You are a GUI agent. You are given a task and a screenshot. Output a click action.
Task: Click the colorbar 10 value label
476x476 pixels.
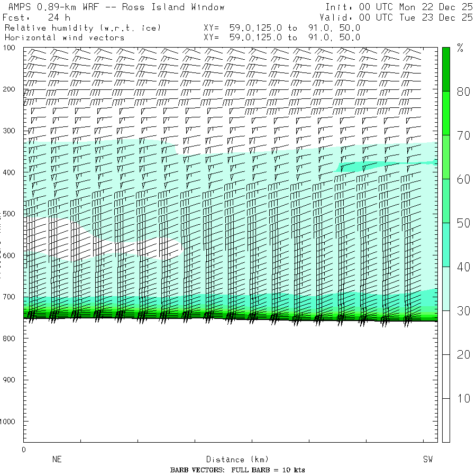pyautogui.click(x=463, y=398)
